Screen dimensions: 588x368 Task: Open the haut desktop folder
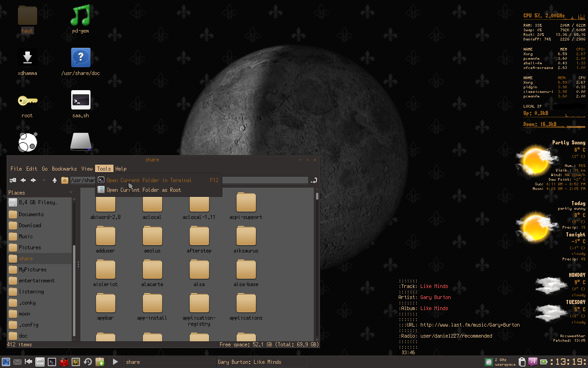pyautogui.click(x=27, y=20)
